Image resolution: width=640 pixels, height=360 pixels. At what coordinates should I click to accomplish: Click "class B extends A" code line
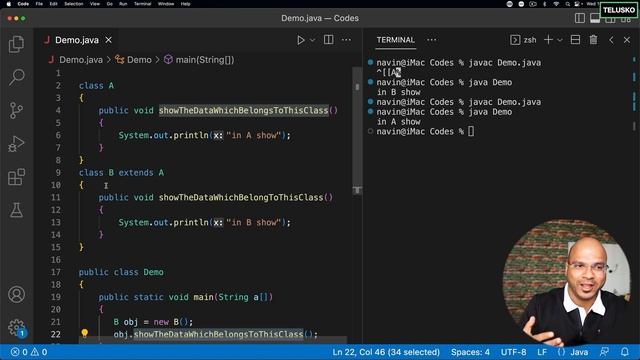click(121, 173)
